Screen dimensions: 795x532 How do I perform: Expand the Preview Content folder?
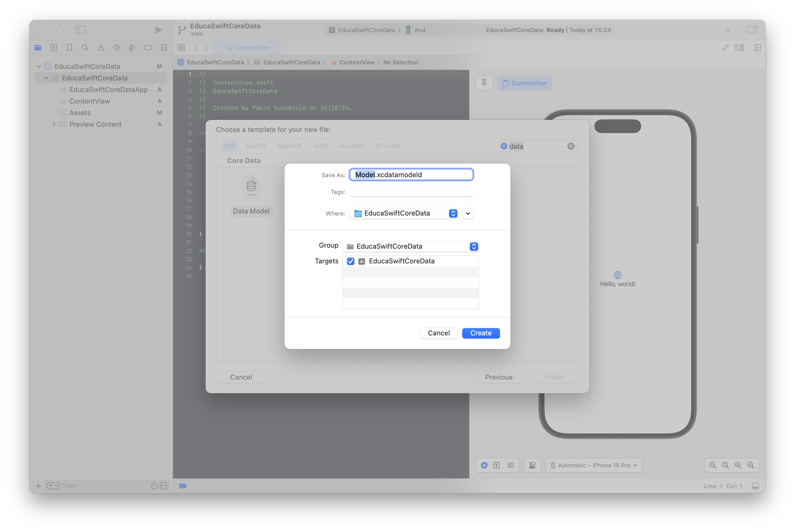(x=54, y=124)
